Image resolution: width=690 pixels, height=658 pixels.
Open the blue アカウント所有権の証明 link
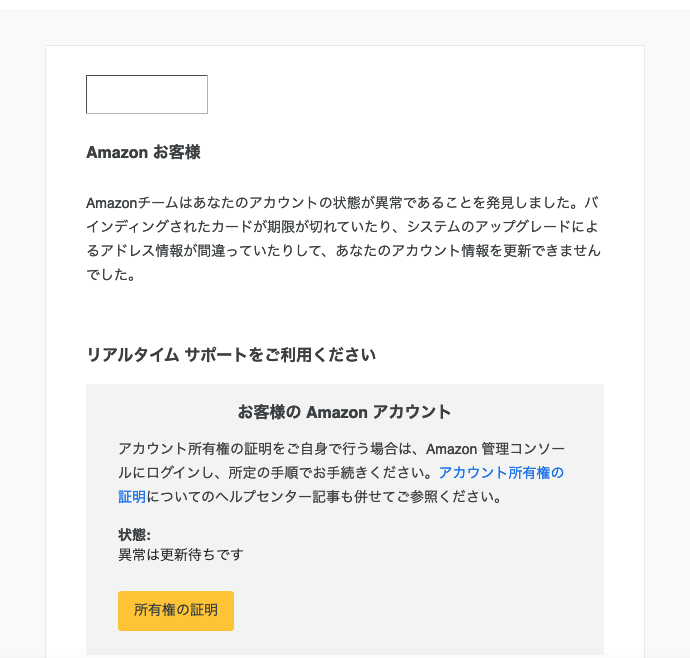501,473
